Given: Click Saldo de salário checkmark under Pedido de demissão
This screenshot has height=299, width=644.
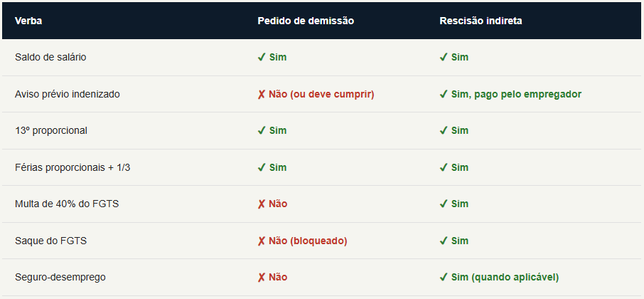Looking at the screenshot, I should tap(261, 58).
